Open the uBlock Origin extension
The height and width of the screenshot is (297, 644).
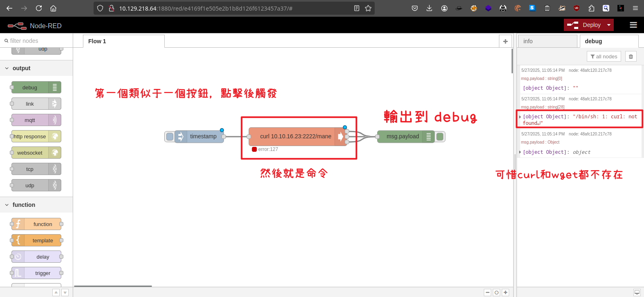(576, 8)
